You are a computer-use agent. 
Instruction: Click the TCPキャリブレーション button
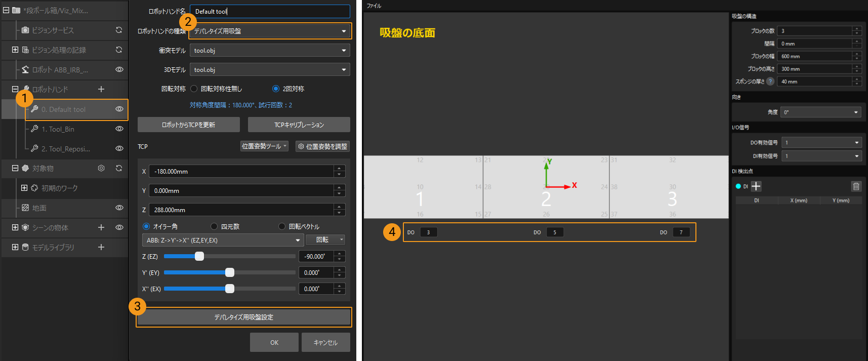[299, 125]
